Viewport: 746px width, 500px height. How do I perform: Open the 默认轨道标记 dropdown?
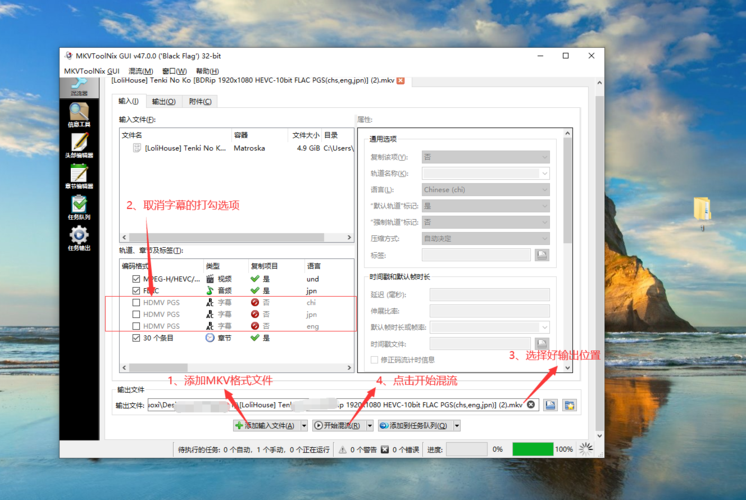pyautogui.click(x=485, y=206)
